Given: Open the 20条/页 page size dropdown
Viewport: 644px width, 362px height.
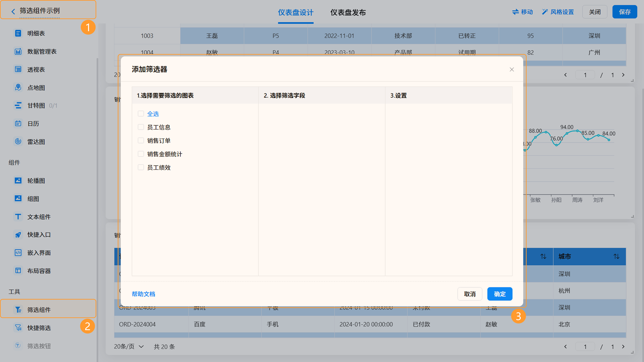Looking at the screenshot, I should 129,347.
